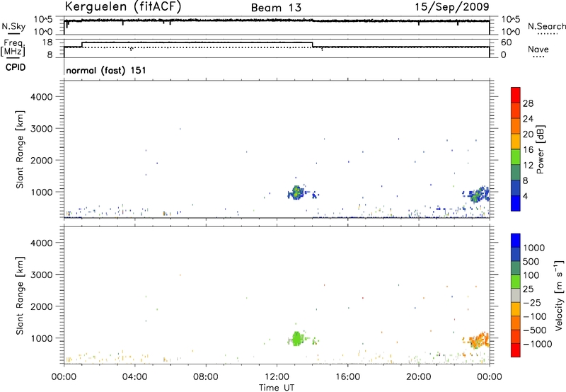Click the '500' label on Velocity colorbar
The height and width of the screenshot is (392, 566).
pyautogui.click(x=531, y=262)
